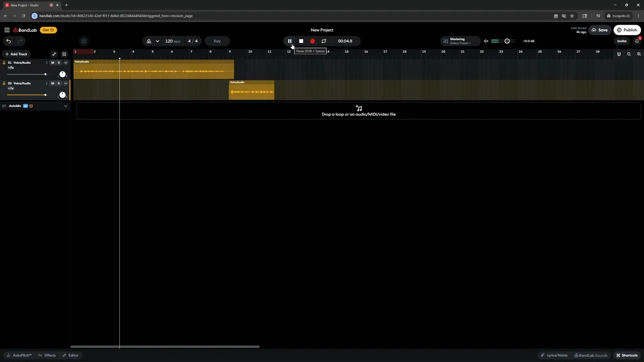The height and width of the screenshot is (362, 644).
Task: Open metronome settings dropdown arrow
Action: click(157, 41)
